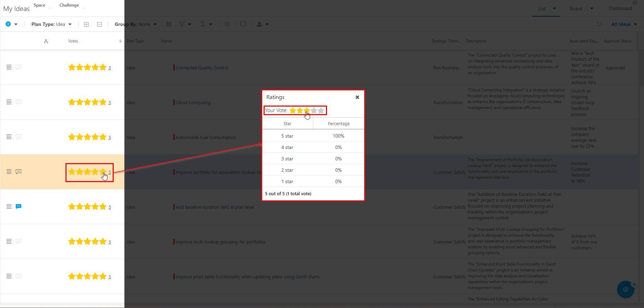Open the Plan Type: Idea dropdown
Image resolution: width=644 pixels, height=308 pixels.
pyautogui.click(x=51, y=24)
